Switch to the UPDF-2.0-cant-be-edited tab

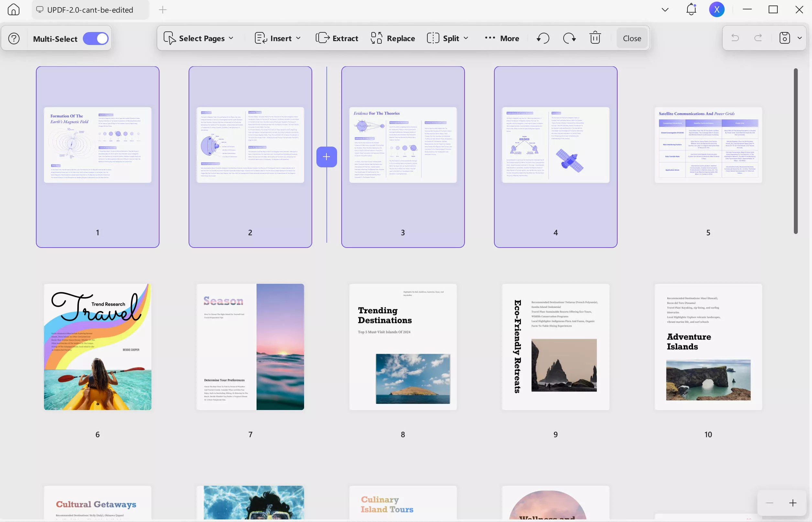[90, 10]
